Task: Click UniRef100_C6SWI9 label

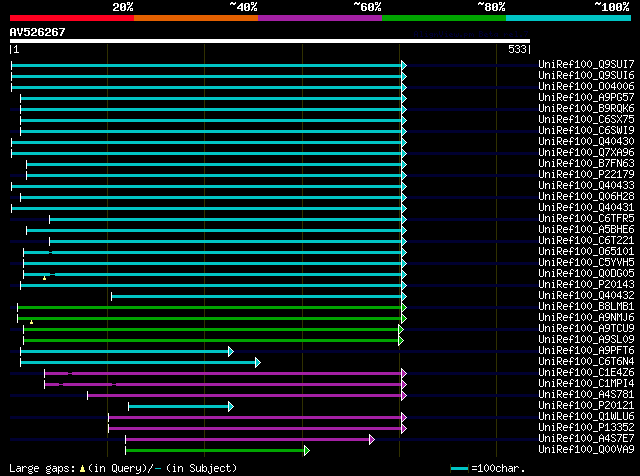Action: tap(586, 130)
